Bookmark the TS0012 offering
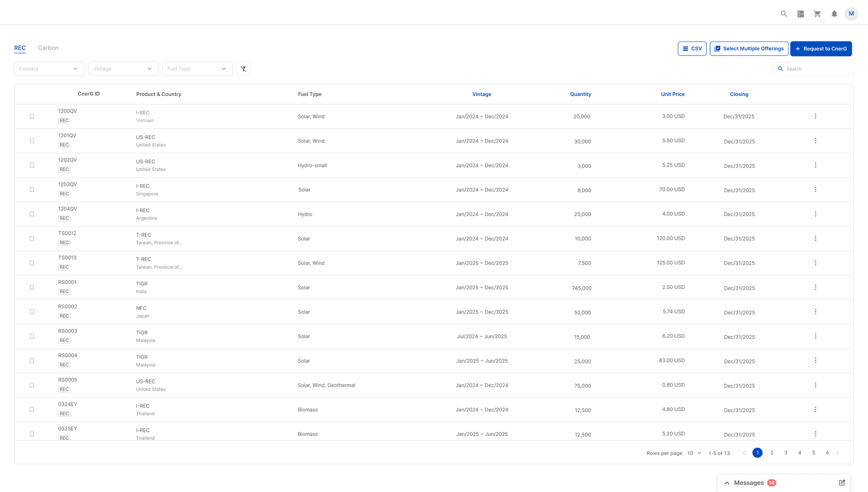868x492 pixels. (32, 238)
